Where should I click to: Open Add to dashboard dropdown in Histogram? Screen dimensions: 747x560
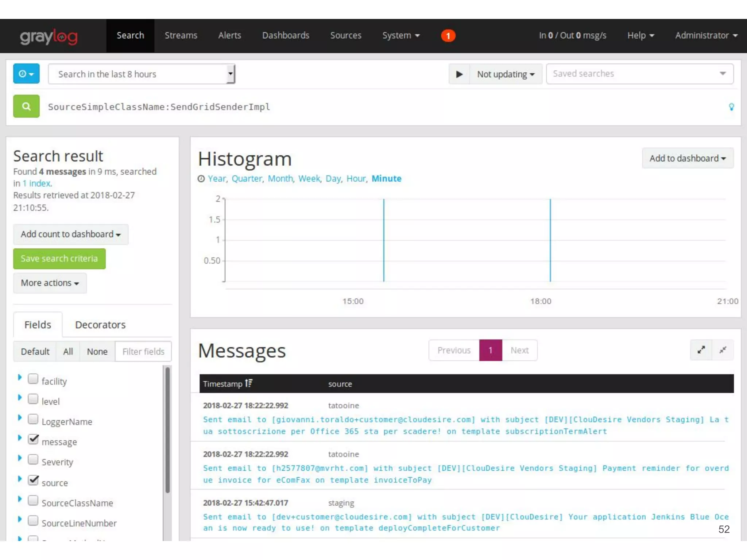point(688,158)
